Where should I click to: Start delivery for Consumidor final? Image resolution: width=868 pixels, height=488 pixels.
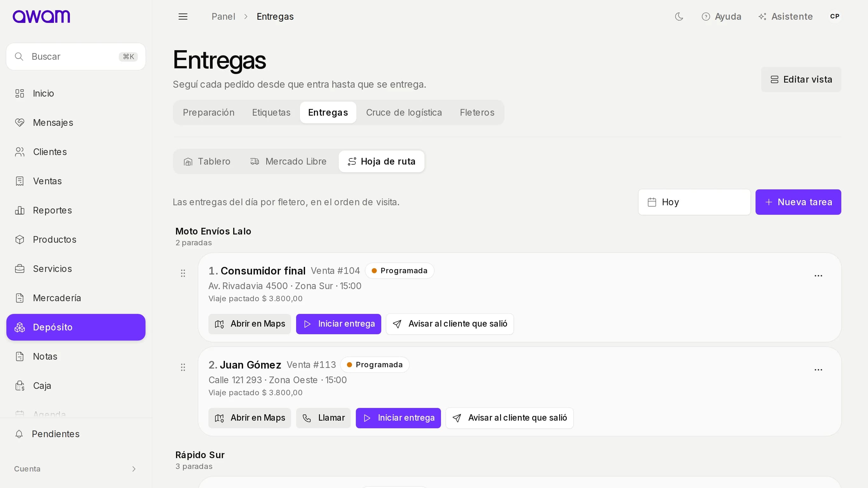pos(339,324)
